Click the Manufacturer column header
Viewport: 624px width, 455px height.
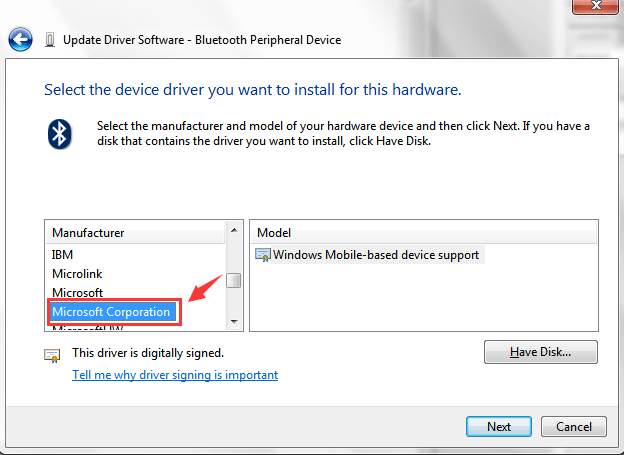point(135,232)
